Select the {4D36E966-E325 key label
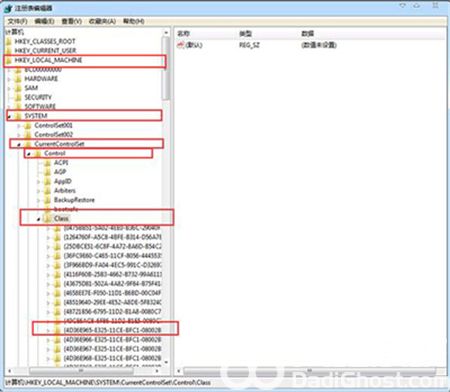 coord(113,340)
